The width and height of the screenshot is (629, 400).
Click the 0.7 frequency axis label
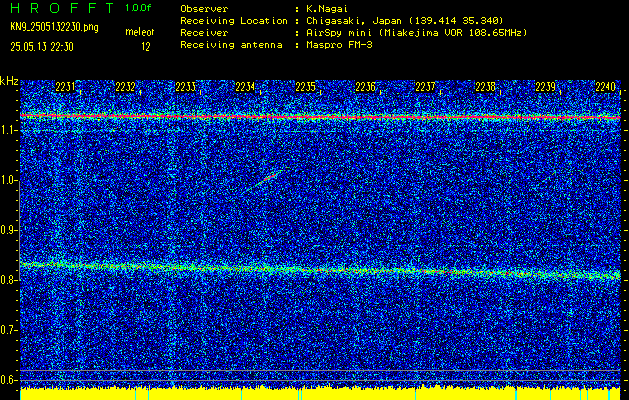pyautogui.click(x=8, y=330)
